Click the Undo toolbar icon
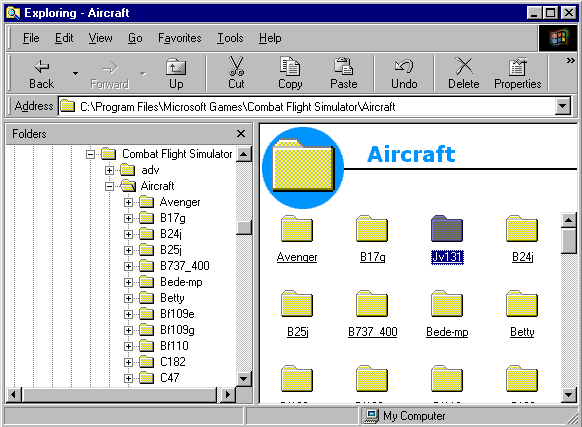The height and width of the screenshot is (427, 582). 404,66
